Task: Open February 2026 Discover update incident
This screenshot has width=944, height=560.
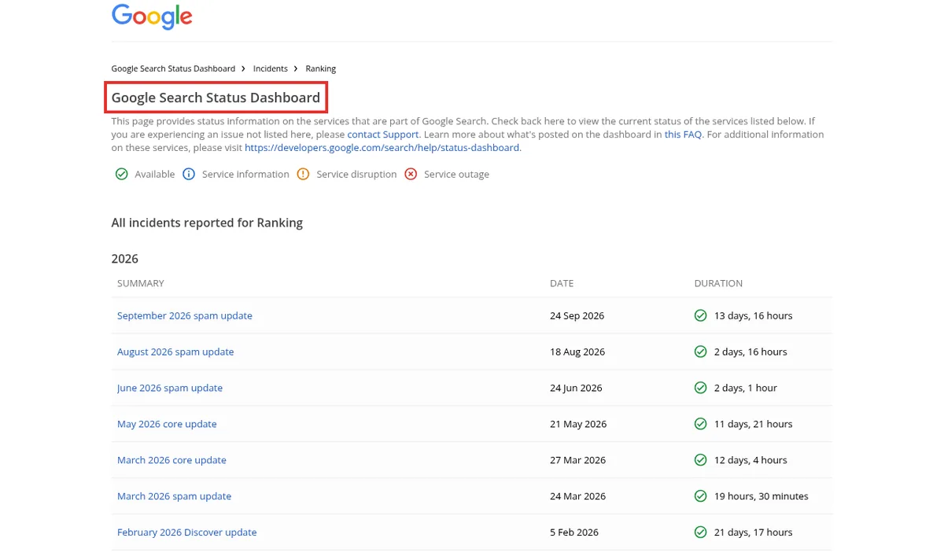Action: click(x=187, y=532)
